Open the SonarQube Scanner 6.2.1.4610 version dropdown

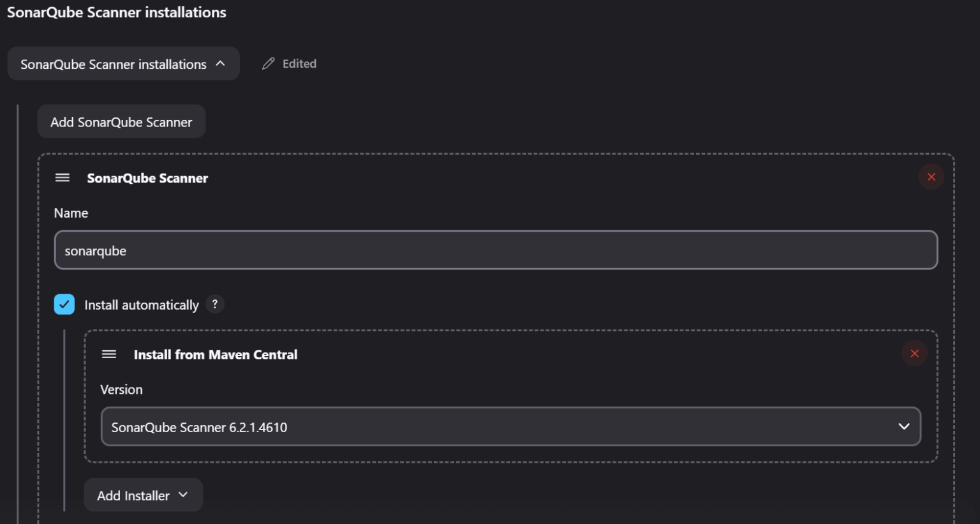(510, 426)
